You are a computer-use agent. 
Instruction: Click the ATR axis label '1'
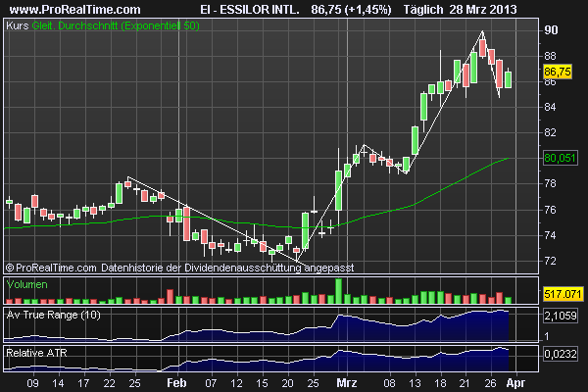[x=547, y=336]
